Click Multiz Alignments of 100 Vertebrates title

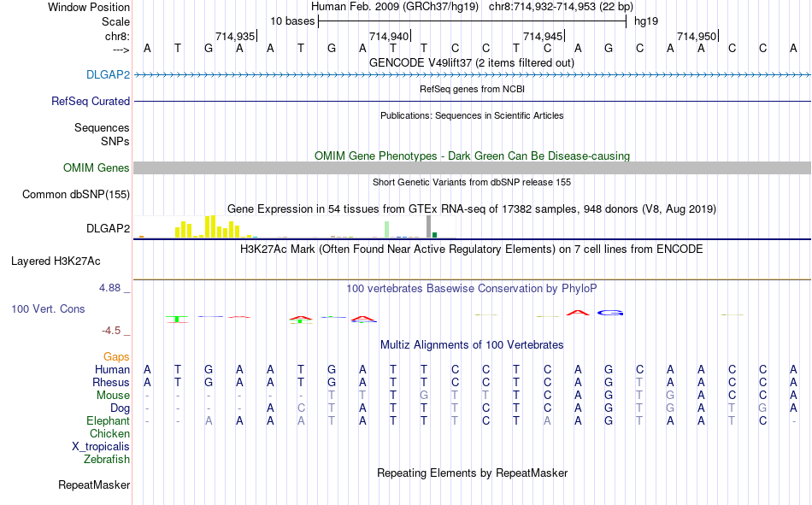472,345
